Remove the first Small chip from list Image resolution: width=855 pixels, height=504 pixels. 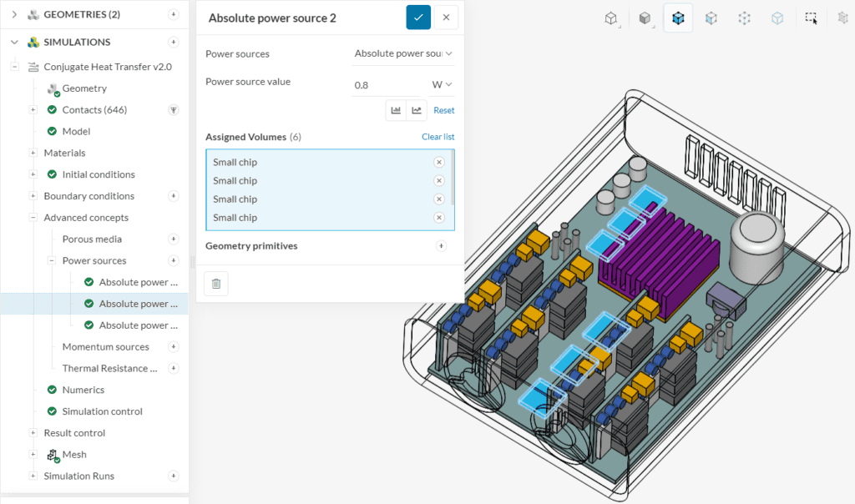[x=438, y=163]
